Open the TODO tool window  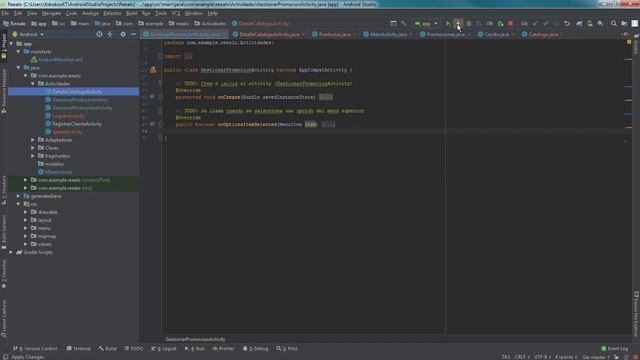[134, 349]
